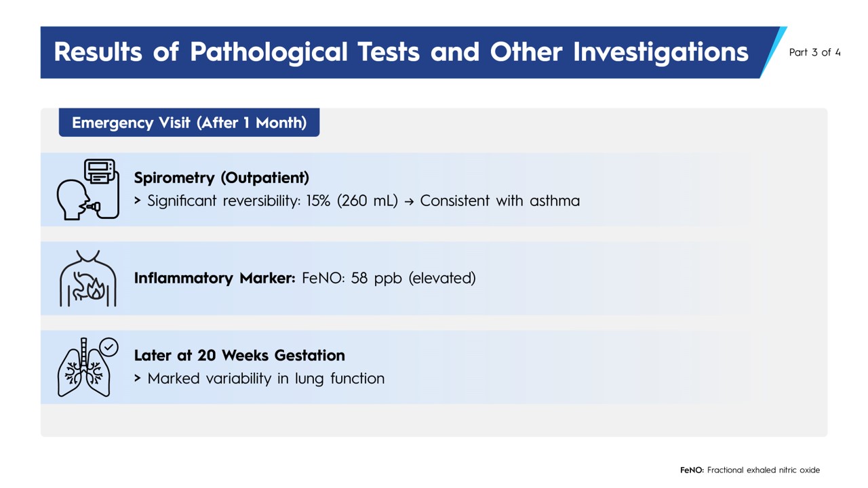Click the chevron bullet before "Marked variability"
Screen dimensions: 868x488
click(138, 379)
